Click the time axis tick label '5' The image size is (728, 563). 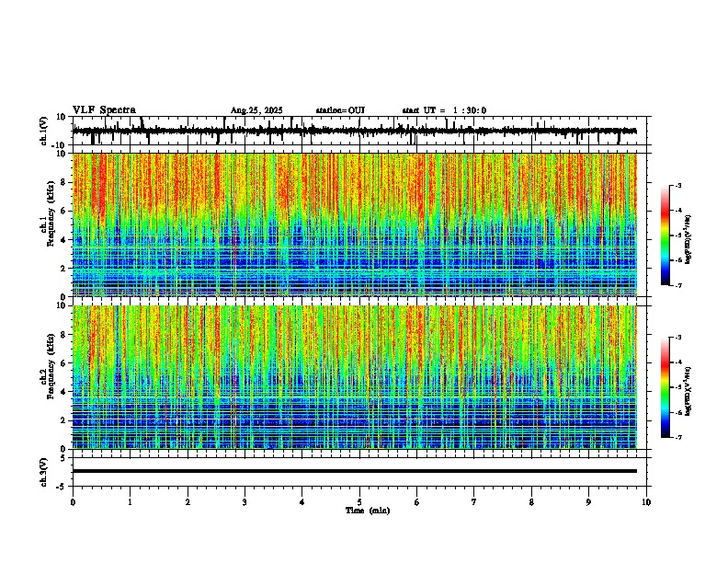[x=359, y=502]
